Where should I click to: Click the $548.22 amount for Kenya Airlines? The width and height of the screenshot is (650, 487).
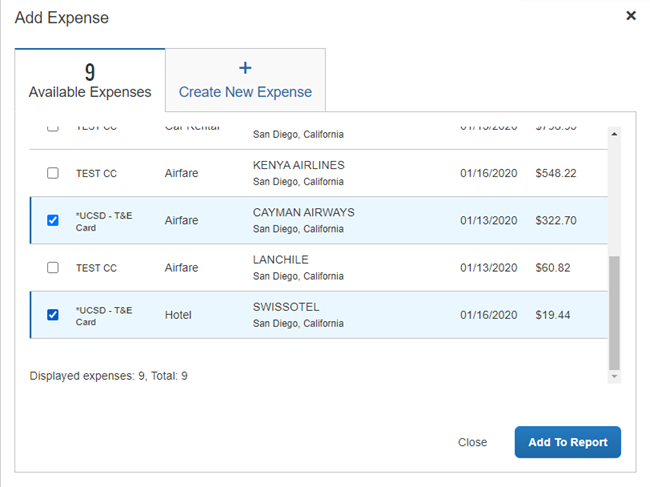[x=556, y=173]
